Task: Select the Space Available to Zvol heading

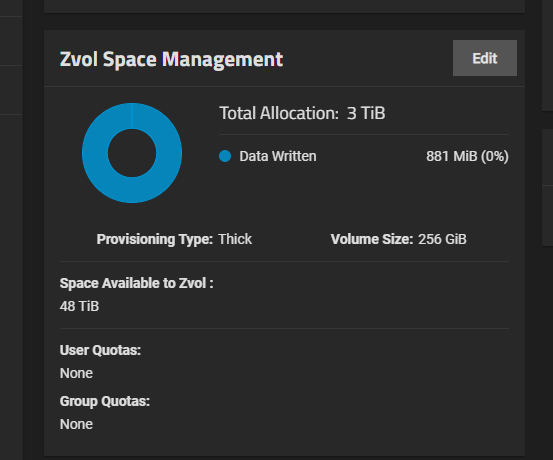Action: (136, 283)
